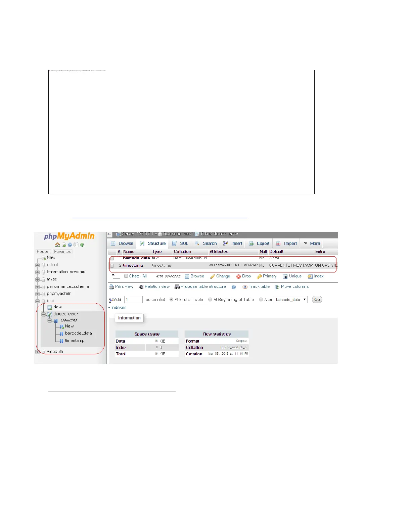Open the After column dropdown showing barcode_data
Screen dimensions: 411x532
(291, 300)
